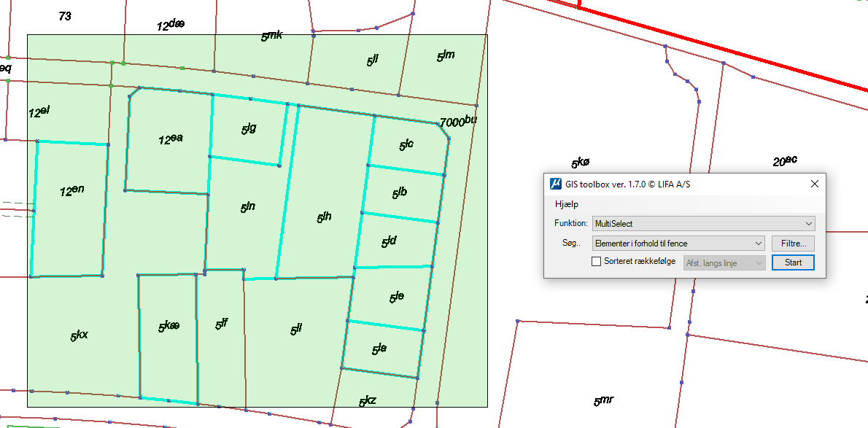The width and height of the screenshot is (868, 428).
Task: Click on parcel 5ln label
Action: click(x=247, y=208)
